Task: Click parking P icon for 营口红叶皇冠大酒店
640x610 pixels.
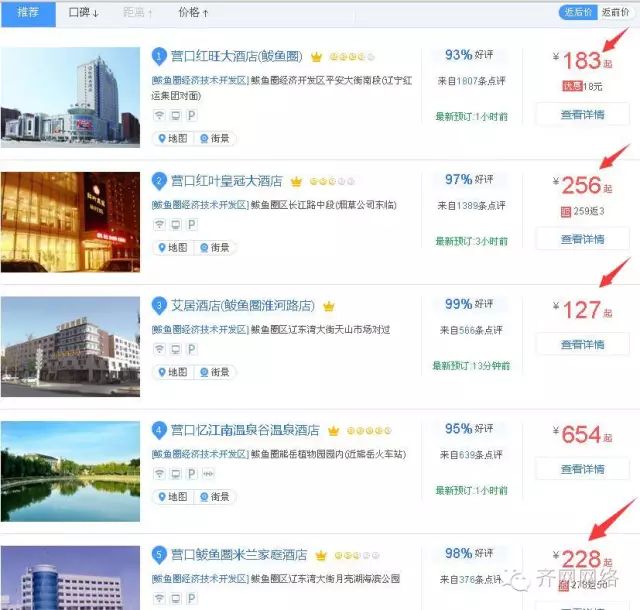Action: [x=191, y=225]
